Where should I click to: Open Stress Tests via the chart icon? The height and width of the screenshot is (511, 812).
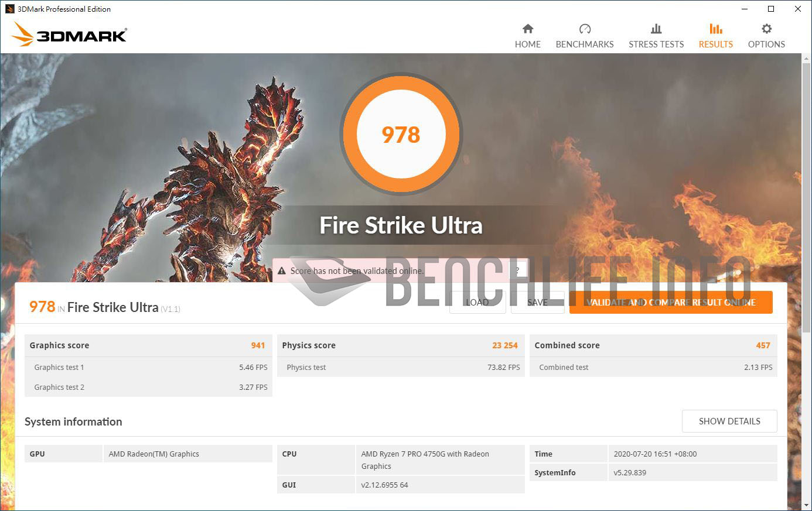[x=656, y=28]
